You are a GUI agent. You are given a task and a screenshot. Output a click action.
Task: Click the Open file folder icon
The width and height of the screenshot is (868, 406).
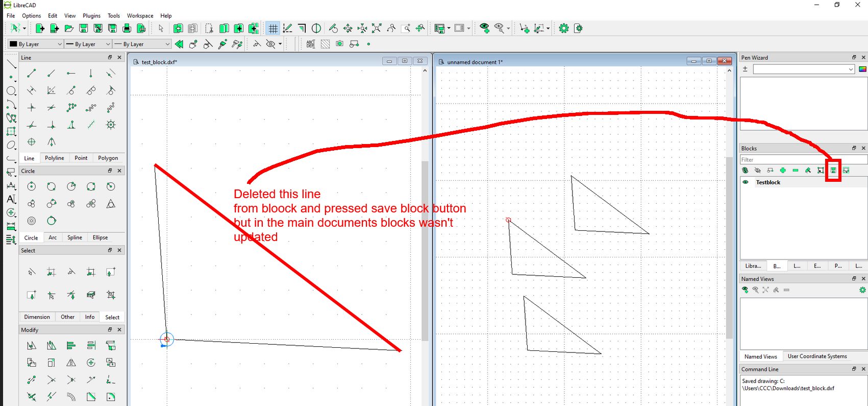[x=69, y=29]
